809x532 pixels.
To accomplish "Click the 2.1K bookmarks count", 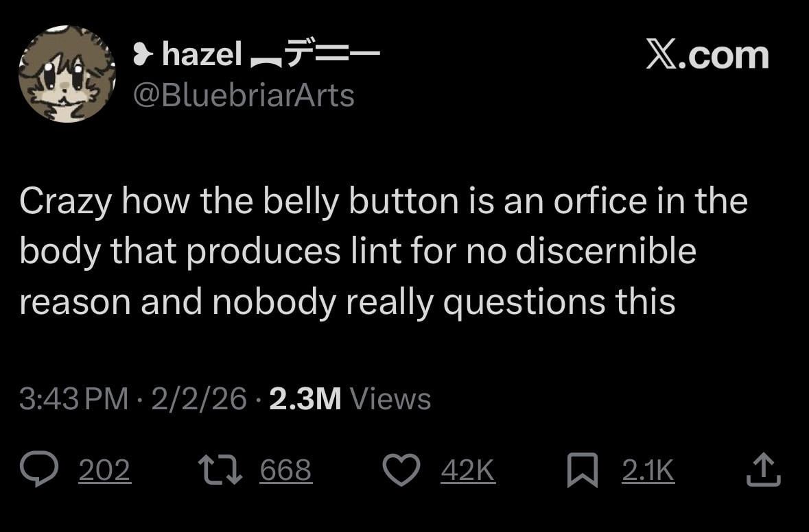I will pyautogui.click(x=648, y=470).
